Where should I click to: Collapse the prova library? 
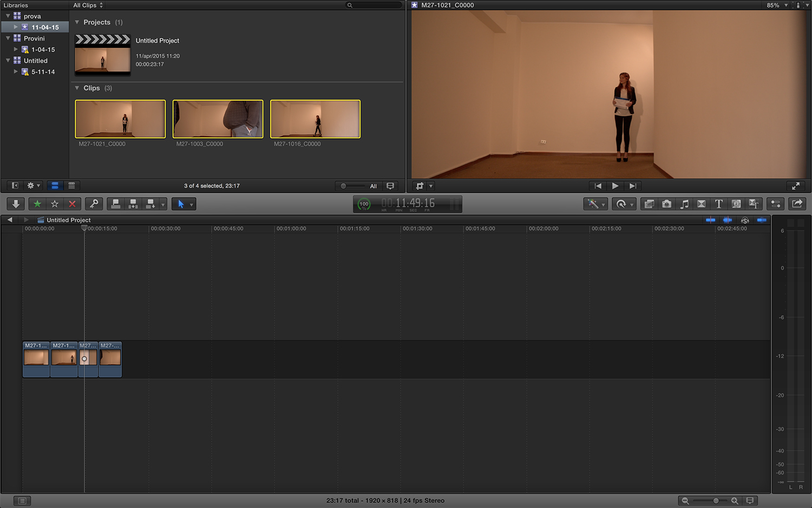(8, 16)
